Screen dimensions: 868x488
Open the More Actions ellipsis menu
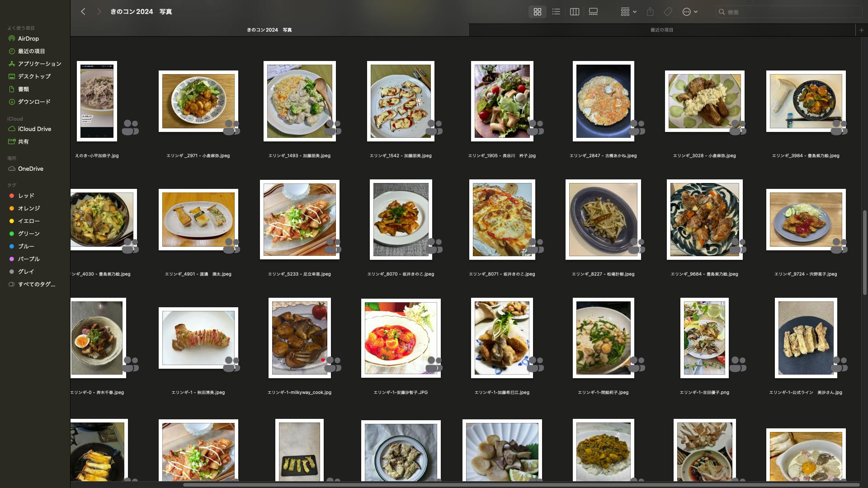689,12
